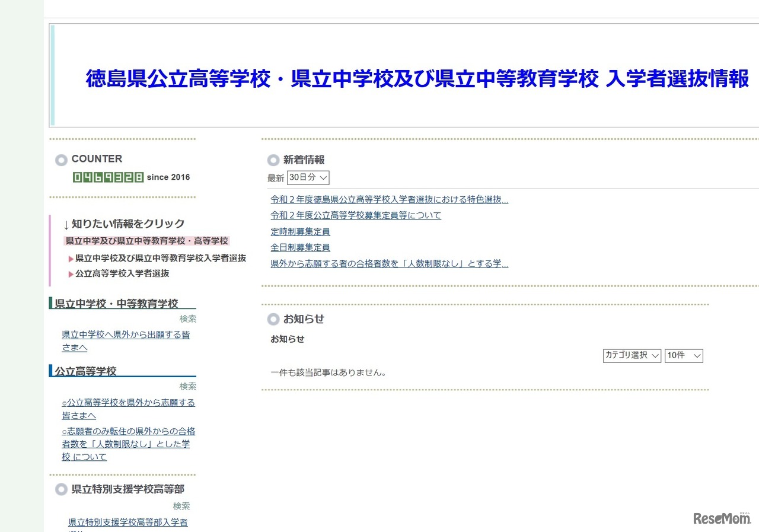The height and width of the screenshot is (532, 759).
Task: Click the circle icon beside お知らせ heading
Action: (x=273, y=319)
